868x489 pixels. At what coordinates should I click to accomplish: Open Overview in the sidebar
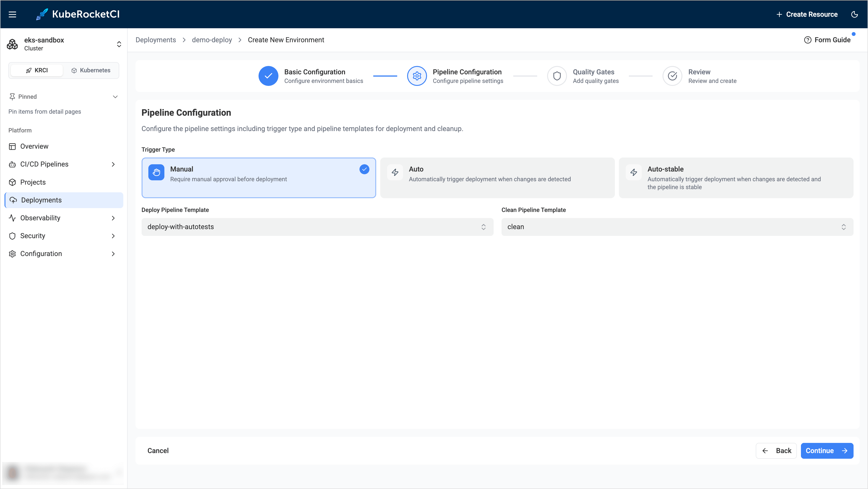tap(64, 146)
